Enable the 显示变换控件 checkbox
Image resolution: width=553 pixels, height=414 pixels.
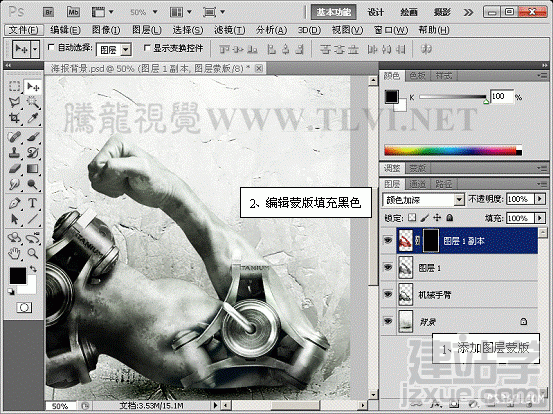(x=147, y=48)
